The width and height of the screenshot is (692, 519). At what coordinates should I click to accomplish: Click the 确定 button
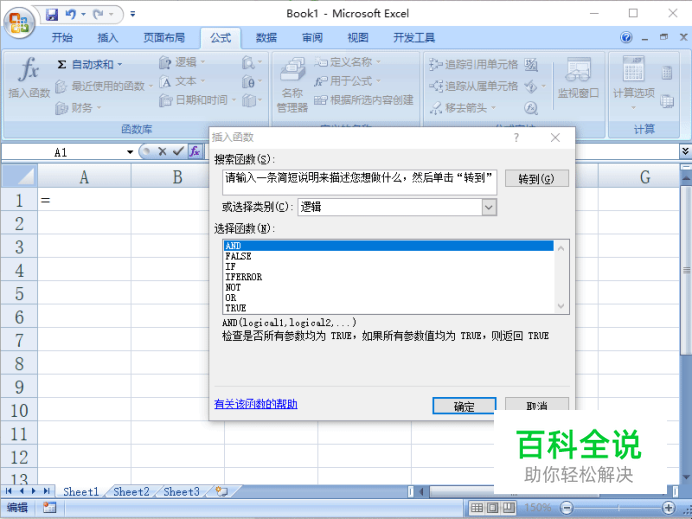(464, 406)
